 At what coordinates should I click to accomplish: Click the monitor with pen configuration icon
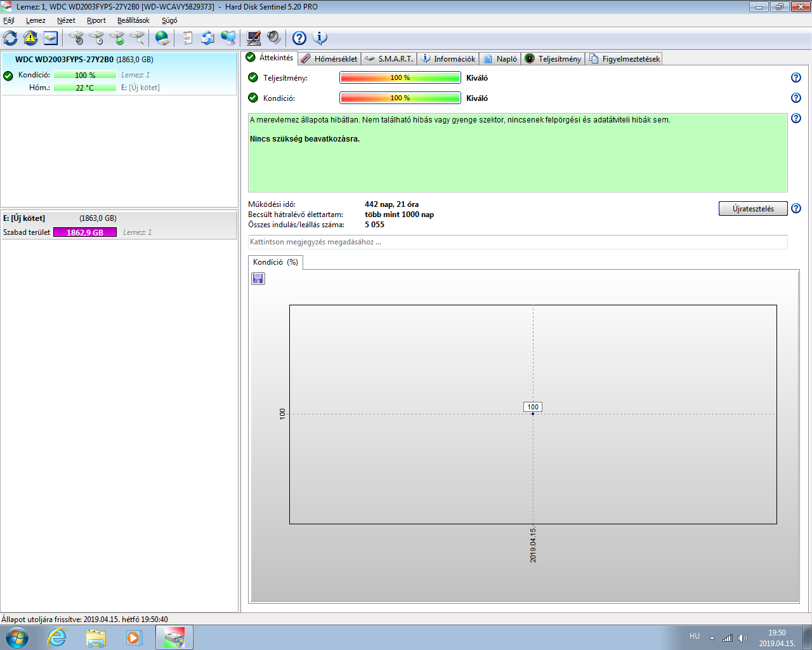click(254, 38)
